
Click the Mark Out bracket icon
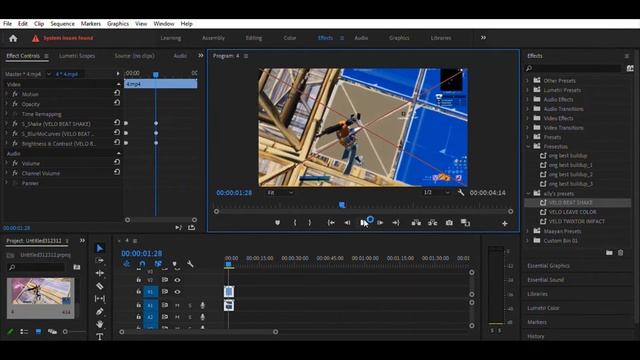click(x=309, y=223)
